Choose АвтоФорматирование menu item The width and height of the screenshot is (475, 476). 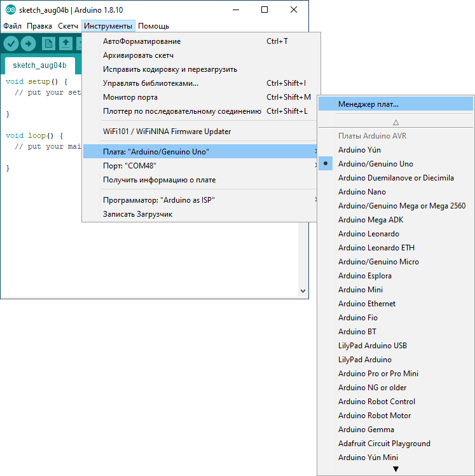pos(200,41)
